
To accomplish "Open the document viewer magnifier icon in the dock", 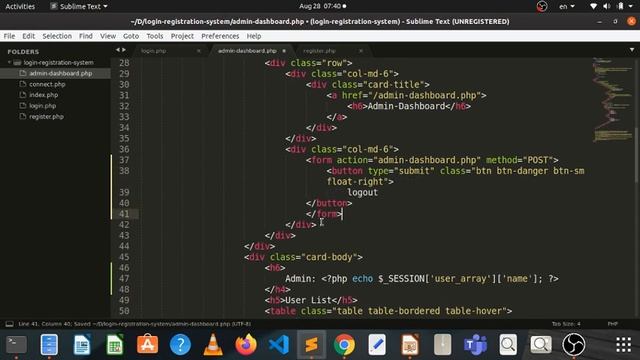I will 508,345.
